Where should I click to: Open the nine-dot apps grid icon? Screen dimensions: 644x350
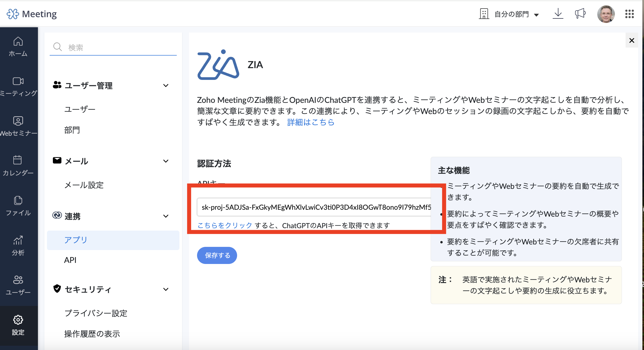[629, 14]
